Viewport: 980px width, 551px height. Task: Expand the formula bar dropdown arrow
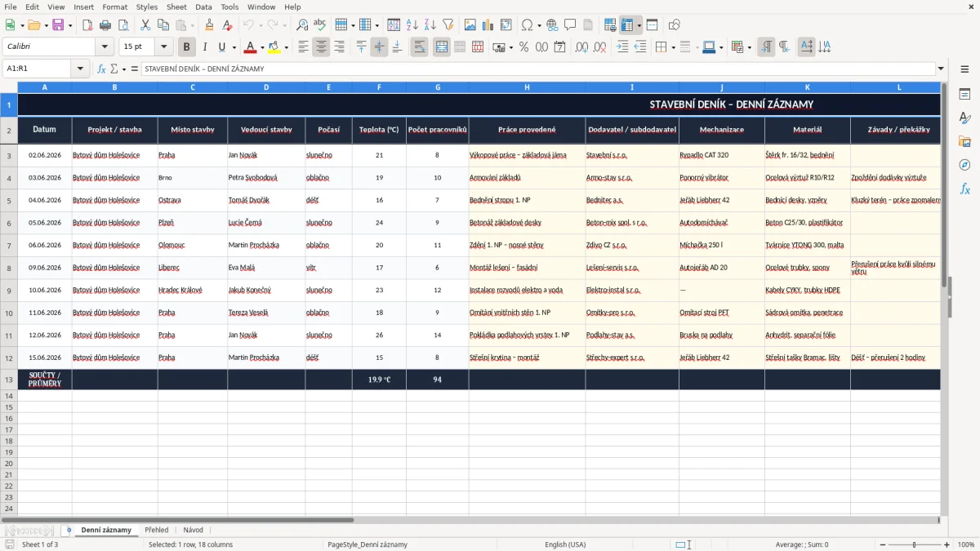[x=941, y=69]
